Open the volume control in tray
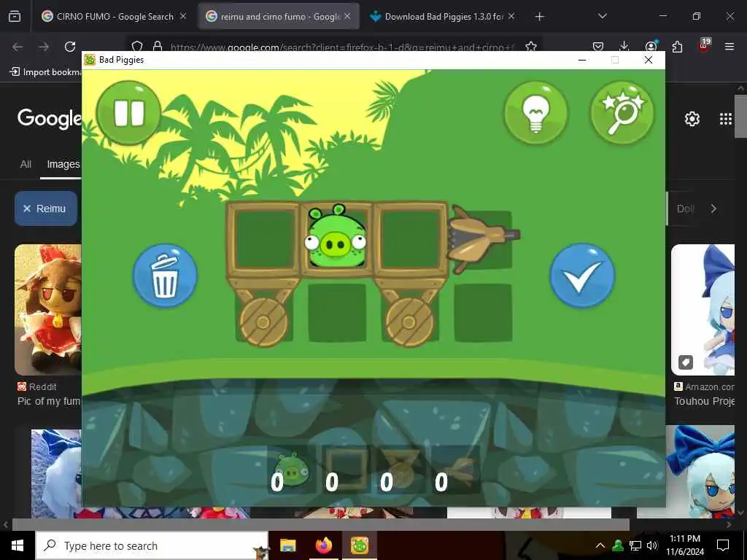747x560 pixels. click(653, 545)
